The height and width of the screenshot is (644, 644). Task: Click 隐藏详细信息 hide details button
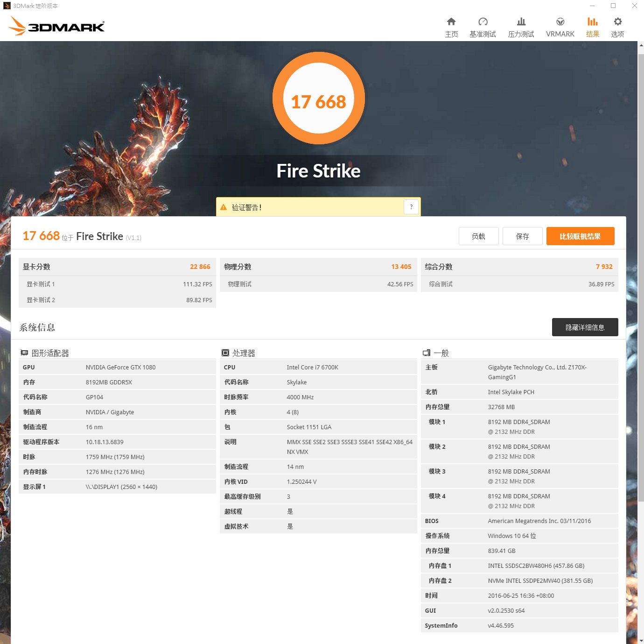point(585,327)
